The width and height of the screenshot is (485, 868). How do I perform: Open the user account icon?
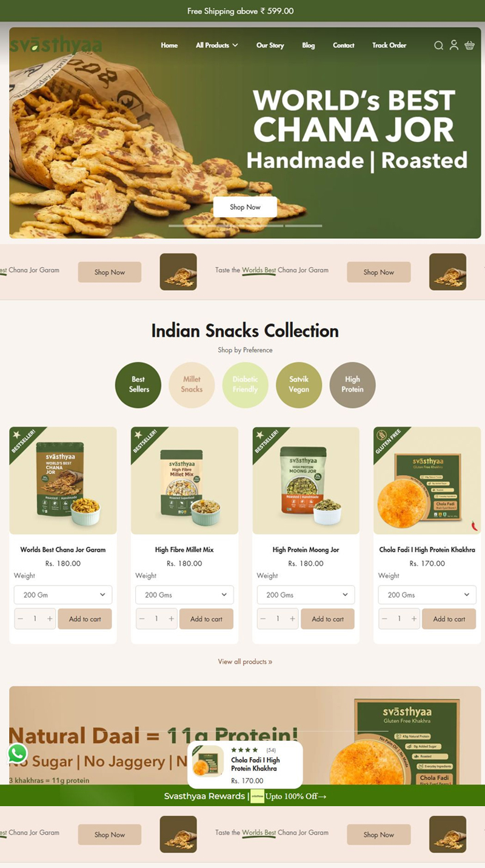tap(453, 45)
